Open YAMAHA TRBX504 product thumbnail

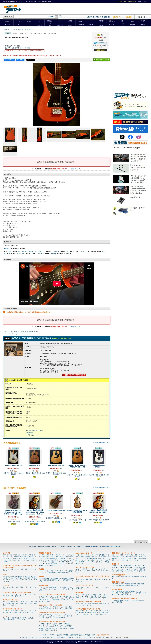pyautogui.click(x=13, y=502)
